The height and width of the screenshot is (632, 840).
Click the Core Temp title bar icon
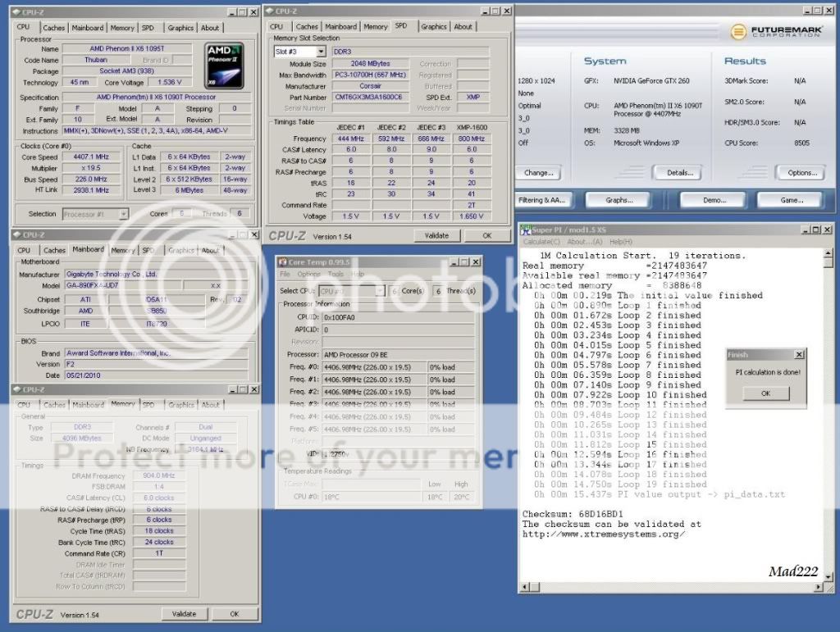[282, 261]
